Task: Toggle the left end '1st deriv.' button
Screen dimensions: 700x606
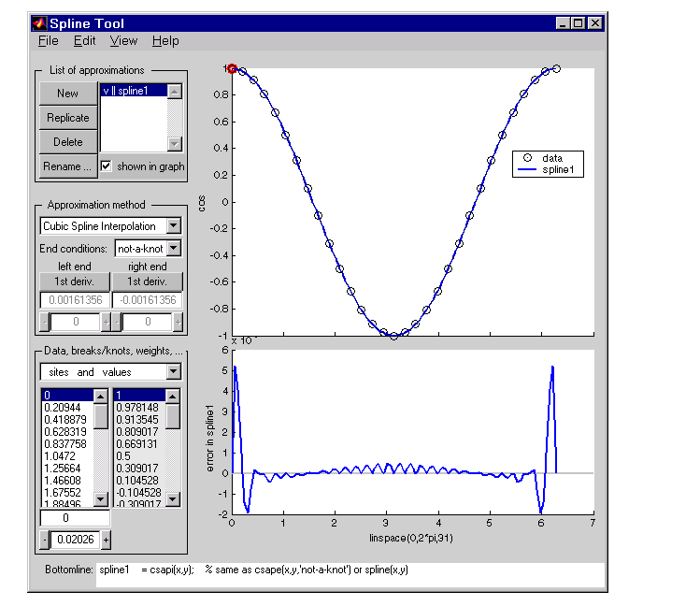Action: [75, 281]
